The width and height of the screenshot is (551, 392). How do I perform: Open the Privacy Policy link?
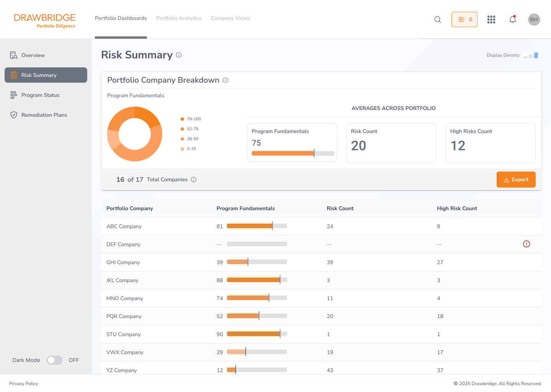point(24,384)
